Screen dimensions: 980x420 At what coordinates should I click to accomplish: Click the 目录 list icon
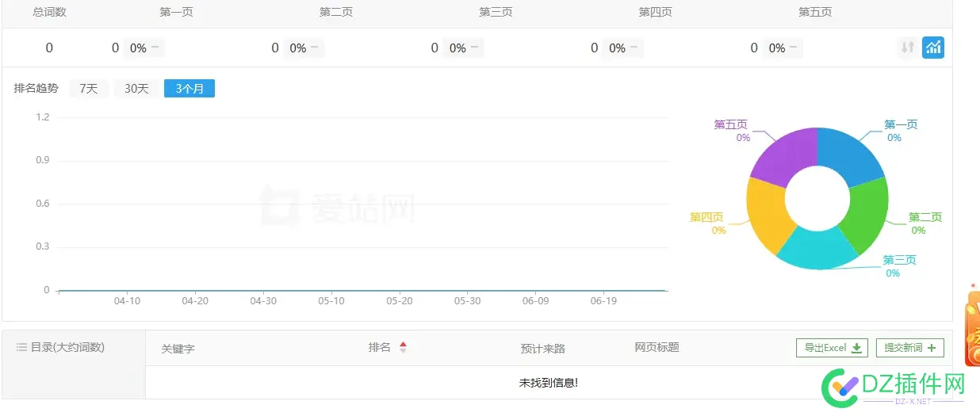(21, 347)
